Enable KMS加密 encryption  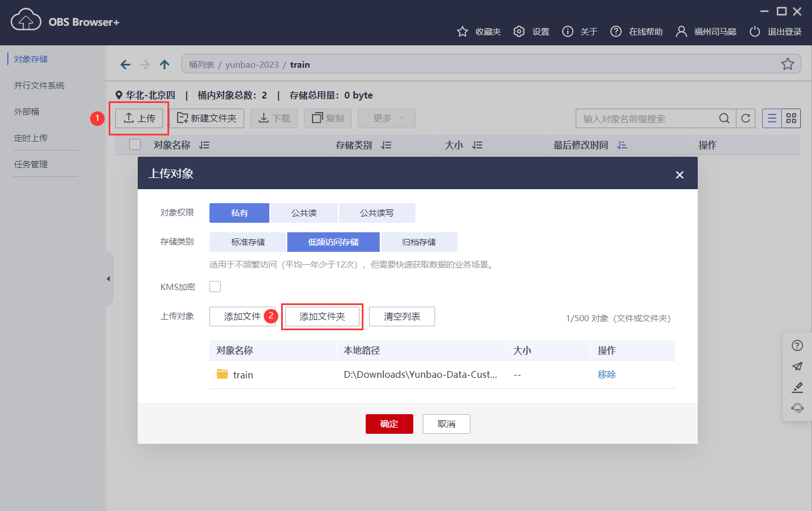214,286
